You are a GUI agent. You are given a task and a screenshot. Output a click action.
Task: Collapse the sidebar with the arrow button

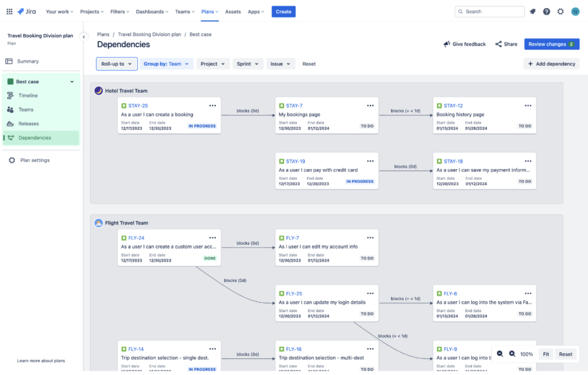pyautogui.click(x=84, y=37)
